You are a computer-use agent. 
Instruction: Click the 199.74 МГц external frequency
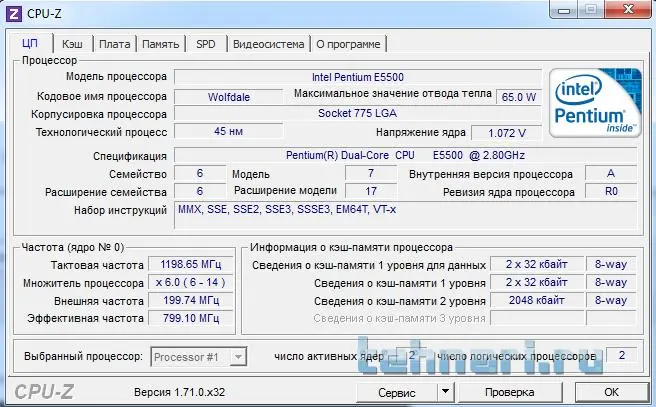tap(191, 300)
